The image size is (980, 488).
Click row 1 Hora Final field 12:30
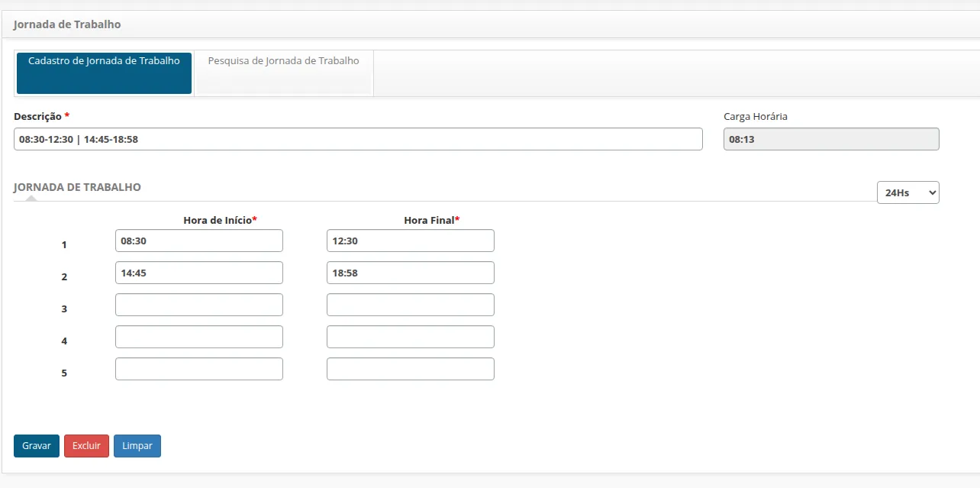coord(411,241)
